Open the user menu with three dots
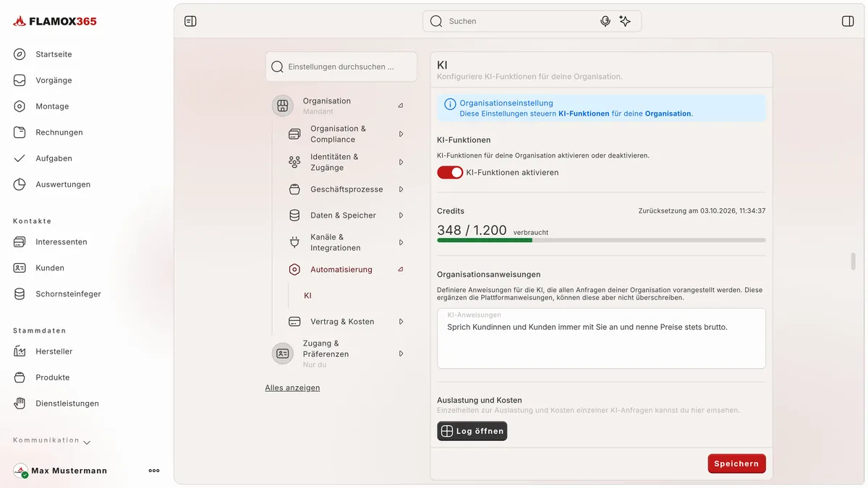The image size is (868, 488). (x=154, y=471)
